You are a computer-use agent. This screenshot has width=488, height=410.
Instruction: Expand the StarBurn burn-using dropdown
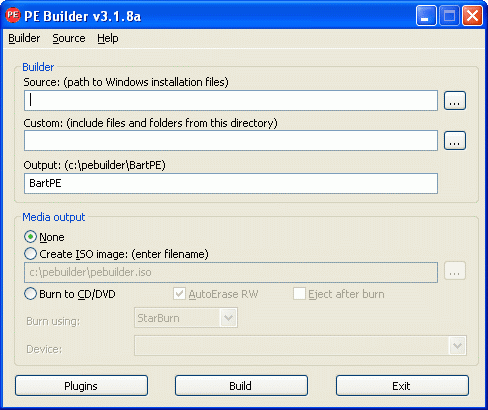(x=228, y=318)
